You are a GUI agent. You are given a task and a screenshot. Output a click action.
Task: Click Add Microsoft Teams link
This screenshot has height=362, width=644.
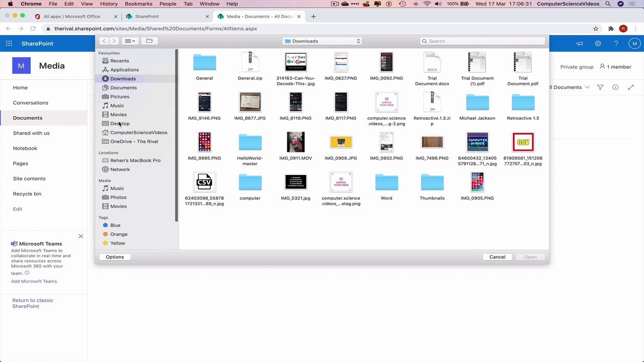pos(34,281)
